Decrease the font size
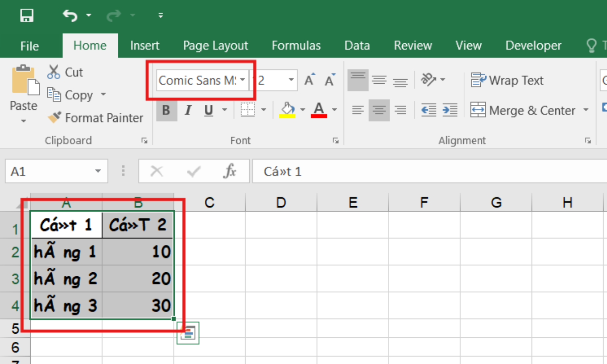 330,80
